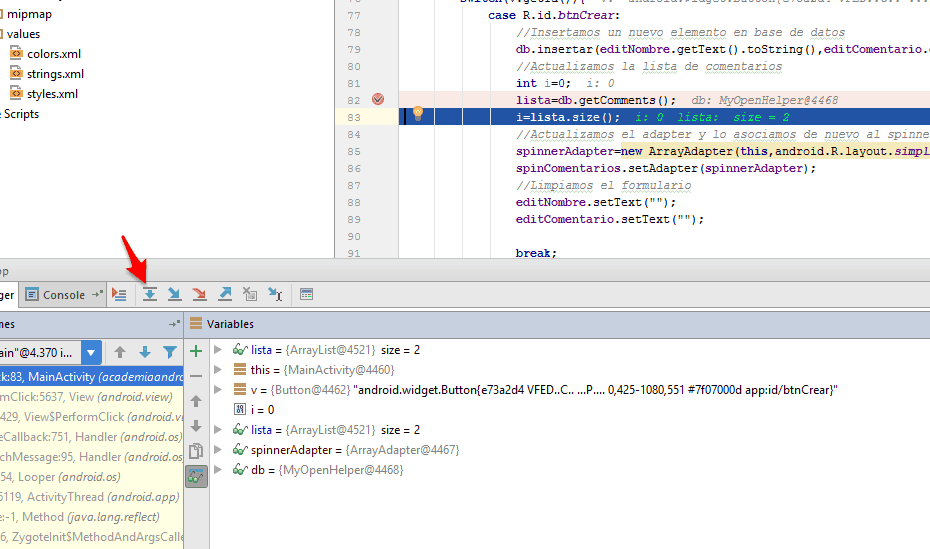Select colors.xml in project tree
This screenshot has width=930, height=549.
click(53, 54)
